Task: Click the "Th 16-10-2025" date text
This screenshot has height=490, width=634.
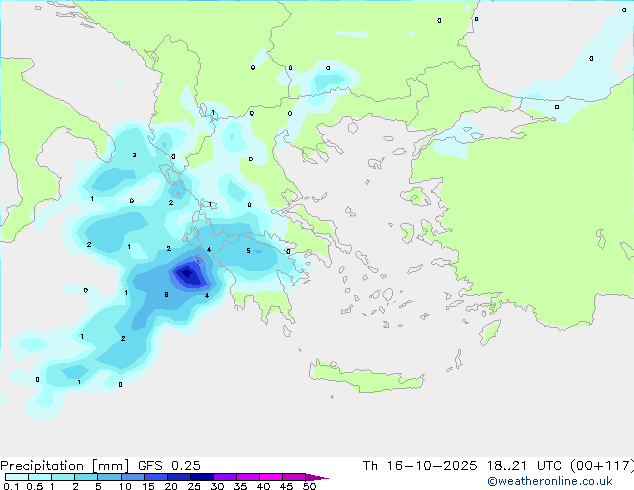Action: (420, 466)
